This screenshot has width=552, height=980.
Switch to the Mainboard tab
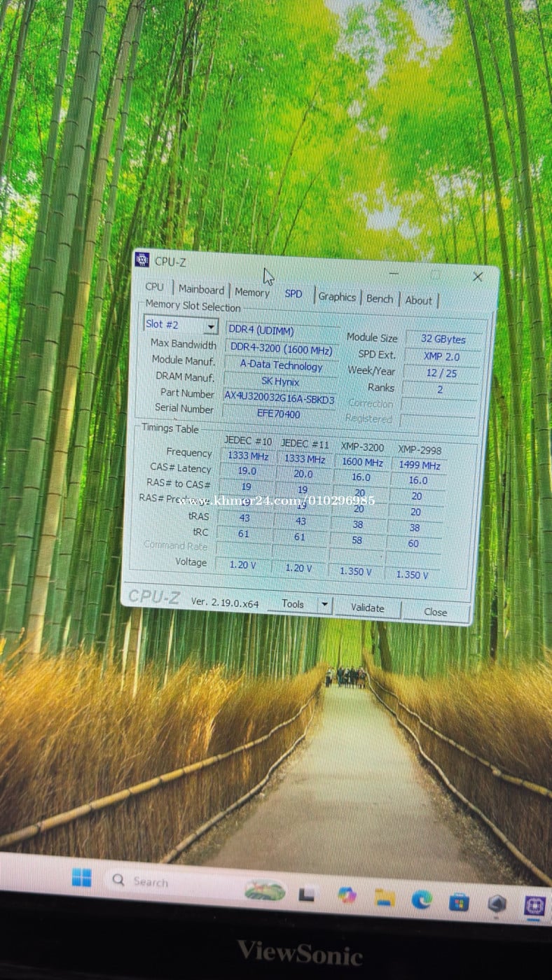point(201,289)
